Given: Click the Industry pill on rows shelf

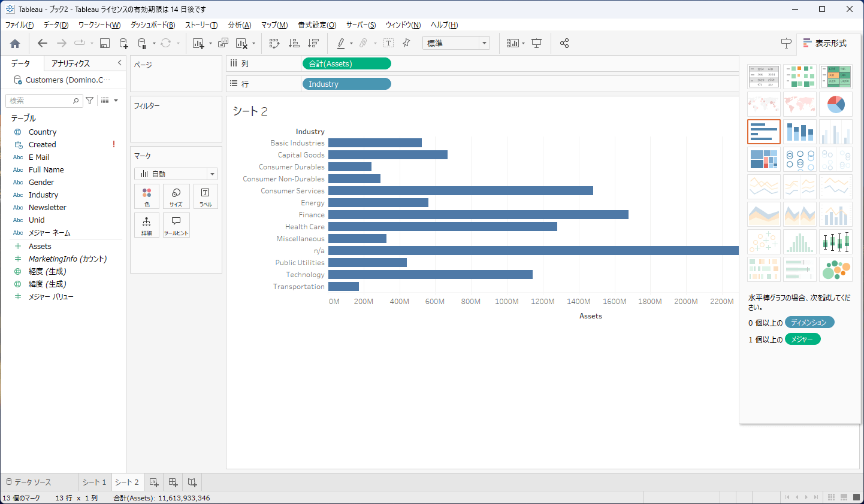Looking at the screenshot, I should click(x=347, y=84).
